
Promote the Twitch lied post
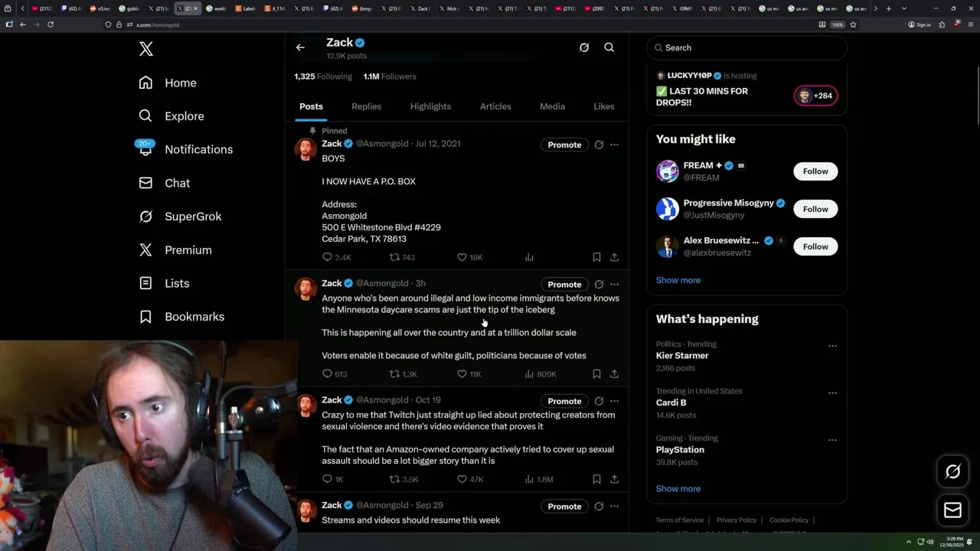[x=564, y=401]
